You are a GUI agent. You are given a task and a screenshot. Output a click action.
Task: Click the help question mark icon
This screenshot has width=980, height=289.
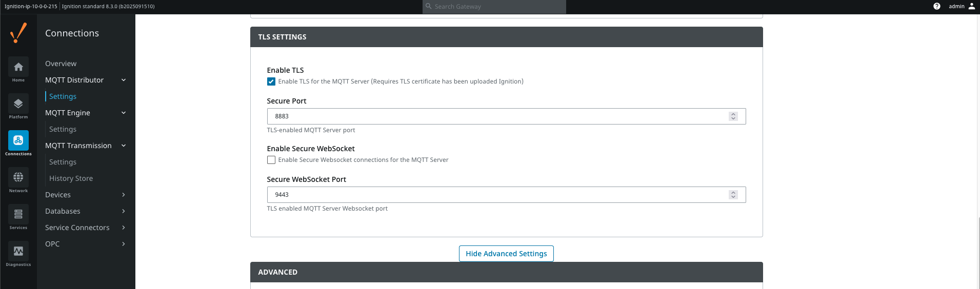pos(936,7)
